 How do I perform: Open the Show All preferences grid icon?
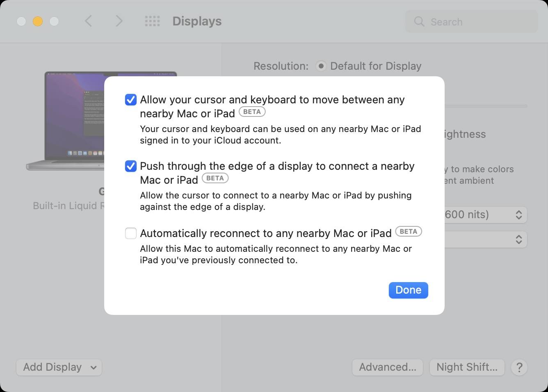coord(152,21)
